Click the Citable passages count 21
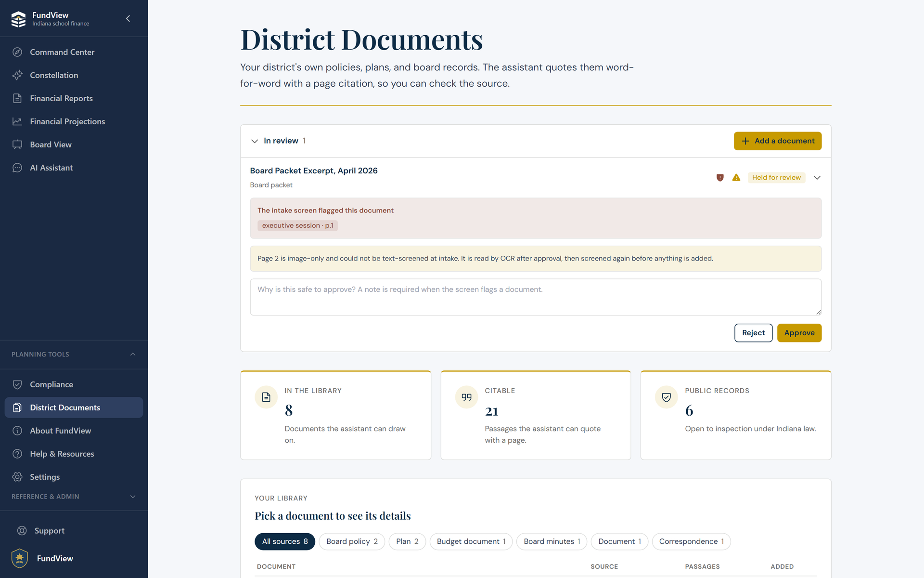 click(x=491, y=411)
